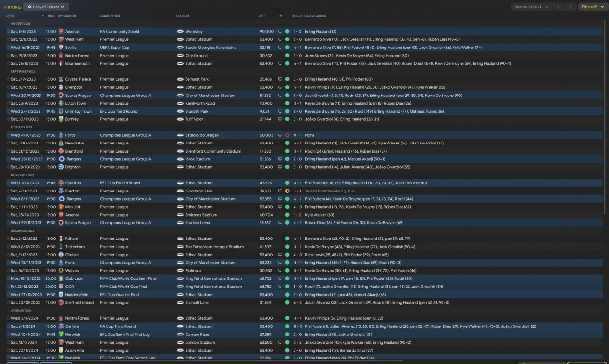Image resolution: width=609 pixels, height=364 pixels.
Task: Click the Fulham club badge
Action: coord(61,239)
